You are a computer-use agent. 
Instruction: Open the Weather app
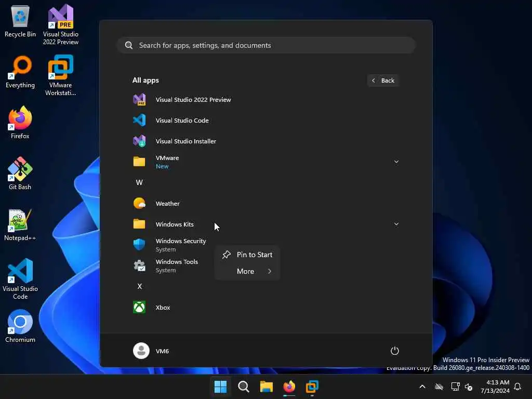(265, 204)
